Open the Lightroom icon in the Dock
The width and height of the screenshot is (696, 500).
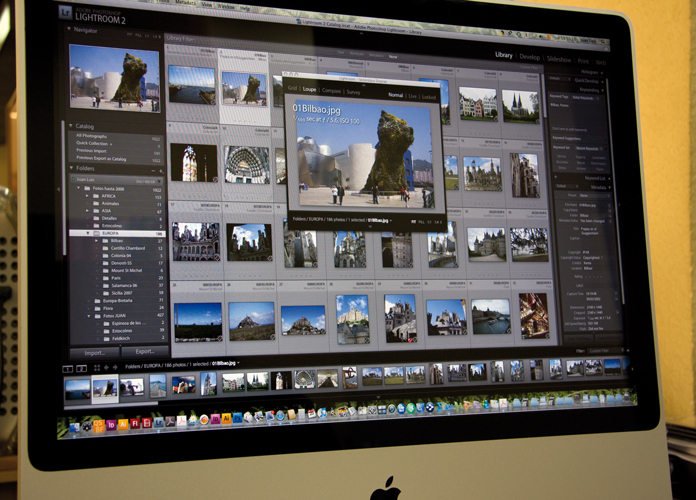[x=158, y=422]
